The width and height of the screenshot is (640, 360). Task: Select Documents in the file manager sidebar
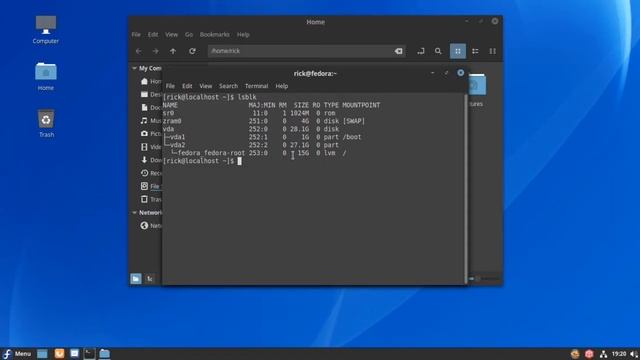[x=151, y=107]
